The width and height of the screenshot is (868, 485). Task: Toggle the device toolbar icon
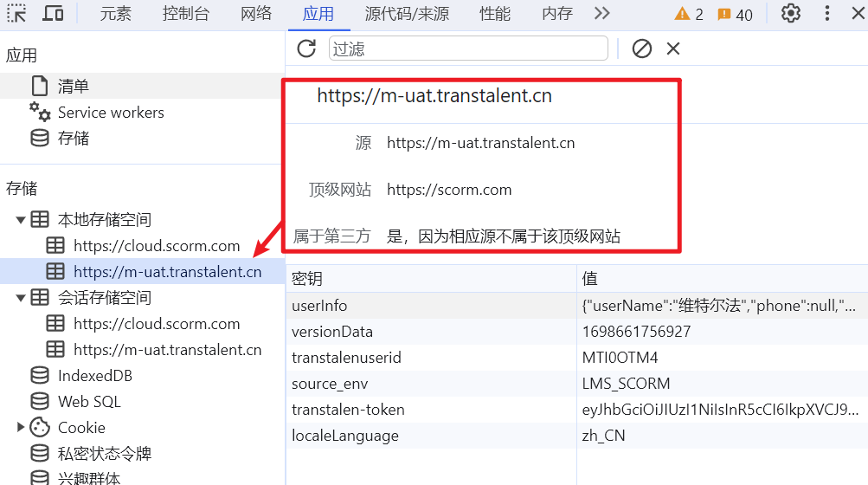click(53, 13)
